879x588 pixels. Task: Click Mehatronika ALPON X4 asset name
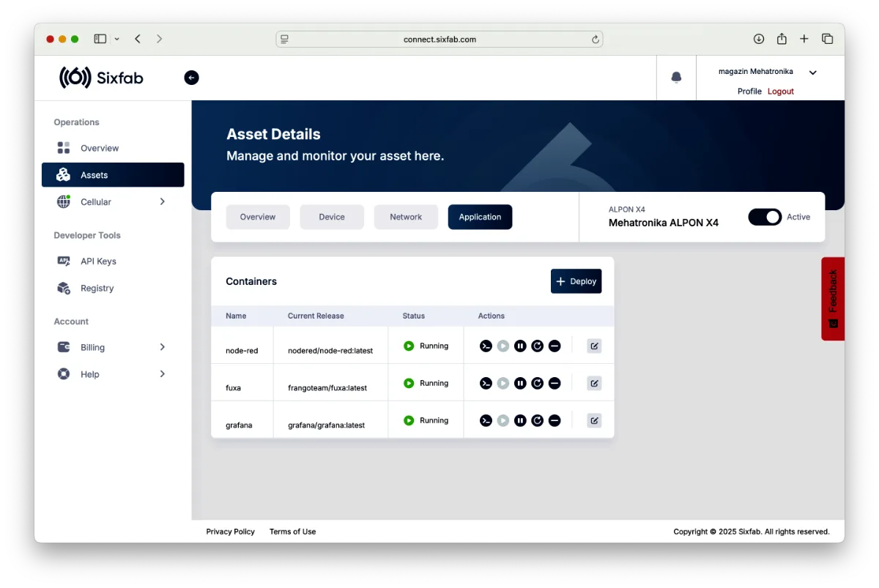point(664,223)
